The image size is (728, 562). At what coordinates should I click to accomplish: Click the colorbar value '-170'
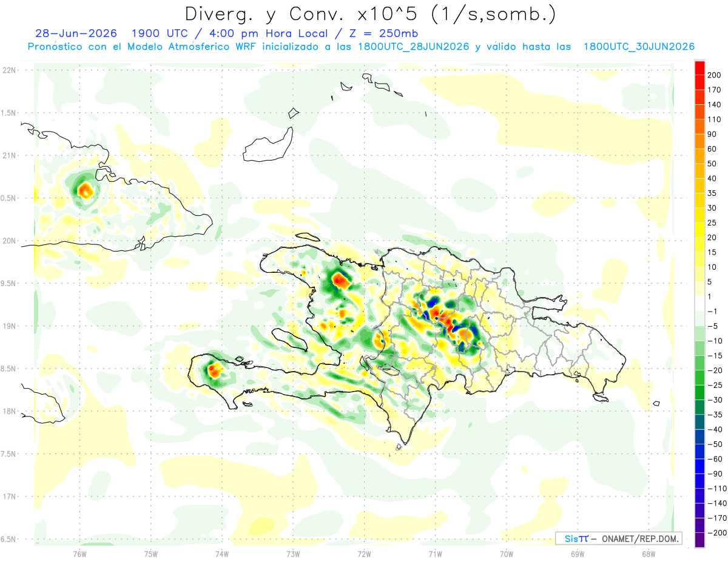[x=716, y=518]
